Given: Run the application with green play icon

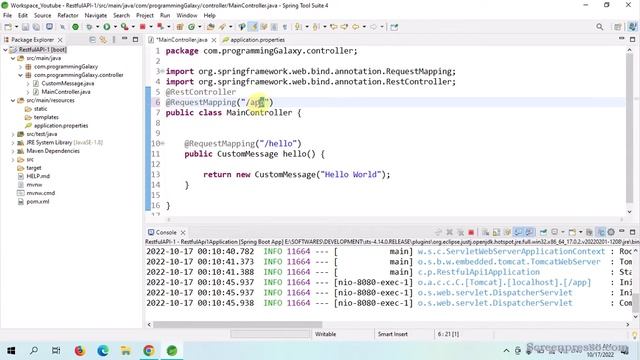Looking at the screenshot, I should (107, 27).
